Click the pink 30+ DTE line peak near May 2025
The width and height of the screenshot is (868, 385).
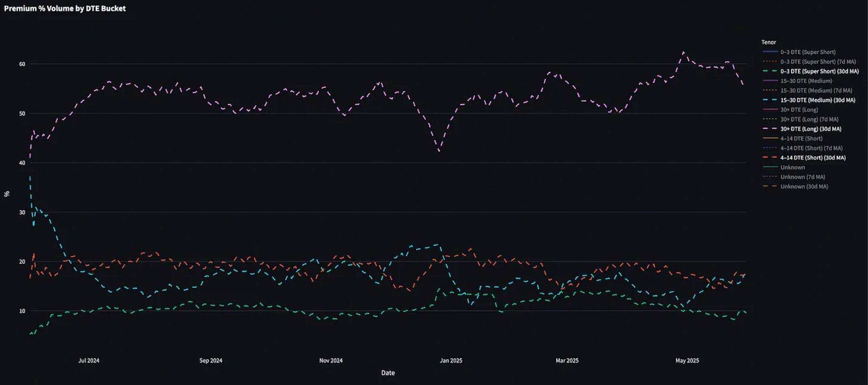[683, 52]
